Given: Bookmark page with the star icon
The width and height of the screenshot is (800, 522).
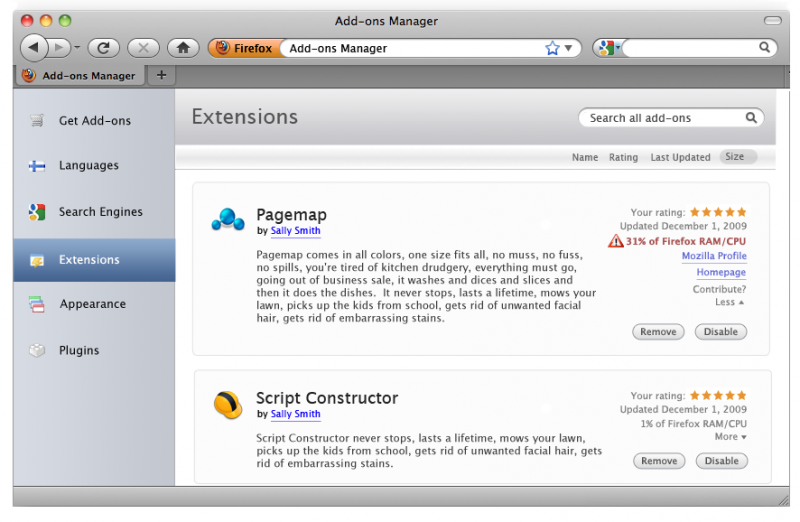Looking at the screenshot, I should pyautogui.click(x=552, y=48).
